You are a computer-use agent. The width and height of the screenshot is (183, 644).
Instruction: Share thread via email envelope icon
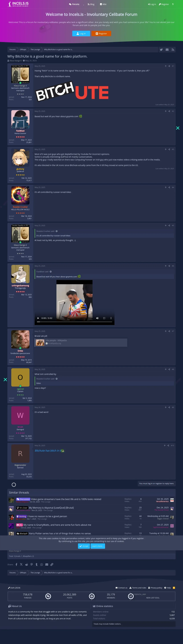point(47,565)
